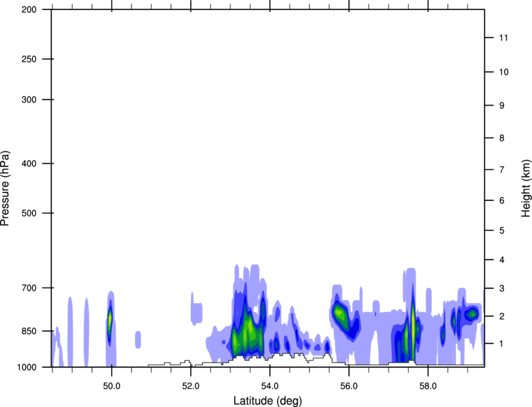Click the yellow-green contour core near latitude 50
Screen dimensions: 532x407
(110, 320)
